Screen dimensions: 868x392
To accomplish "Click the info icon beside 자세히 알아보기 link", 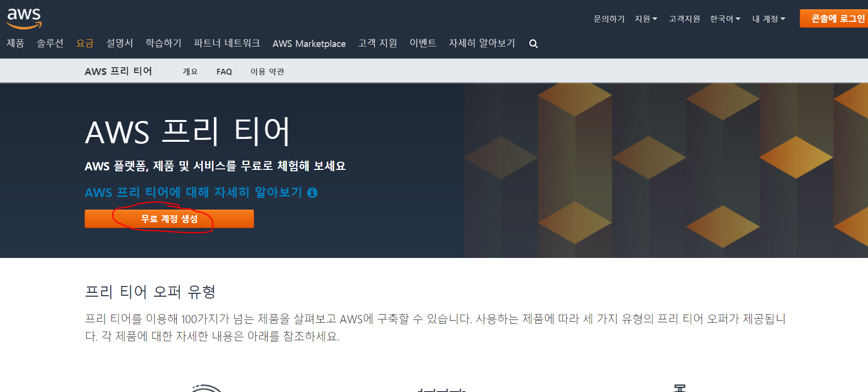I will pyautogui.click(x=313, y=193).
